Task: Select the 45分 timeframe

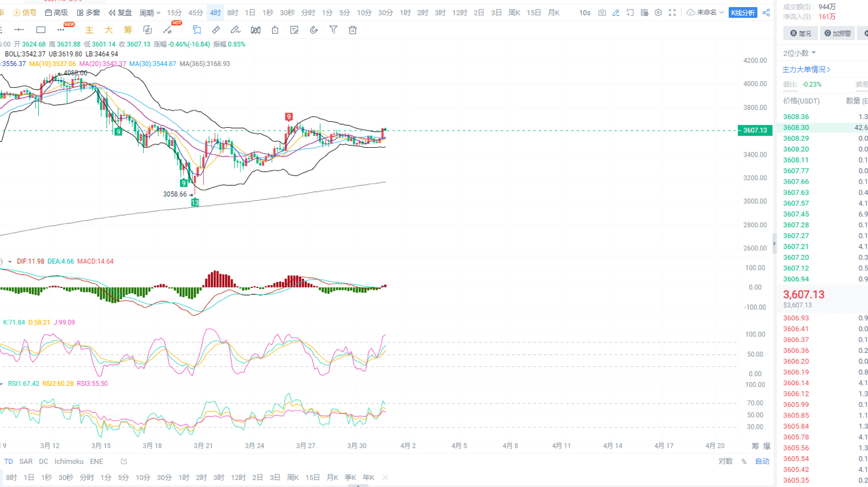Action: (196, 12)
